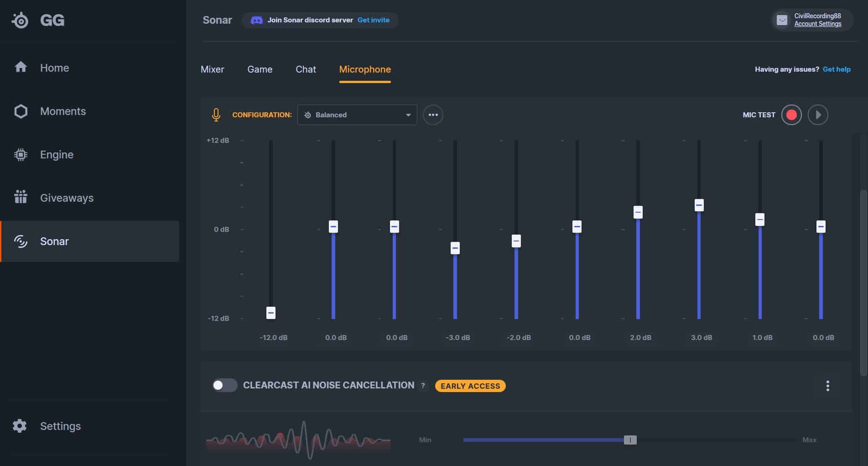Click the noise cancellation Min-Max slider handle

(x=630, y=440)
